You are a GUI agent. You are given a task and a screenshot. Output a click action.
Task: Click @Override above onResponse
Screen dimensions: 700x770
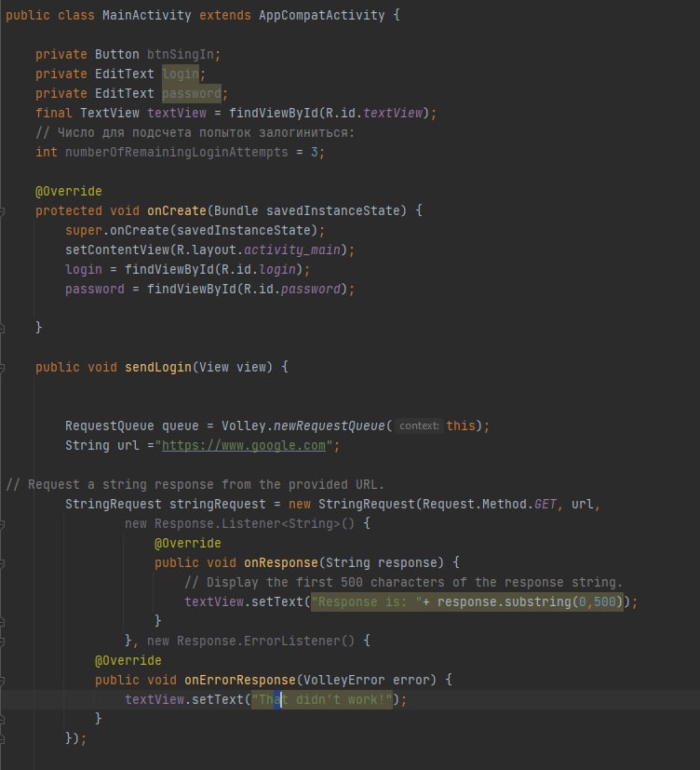click(x=187, y=544)
